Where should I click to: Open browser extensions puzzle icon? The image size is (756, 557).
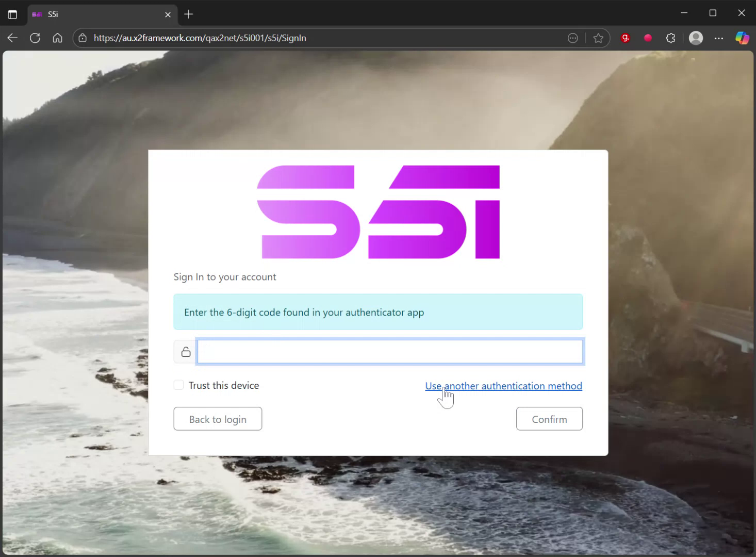point(671,38)
